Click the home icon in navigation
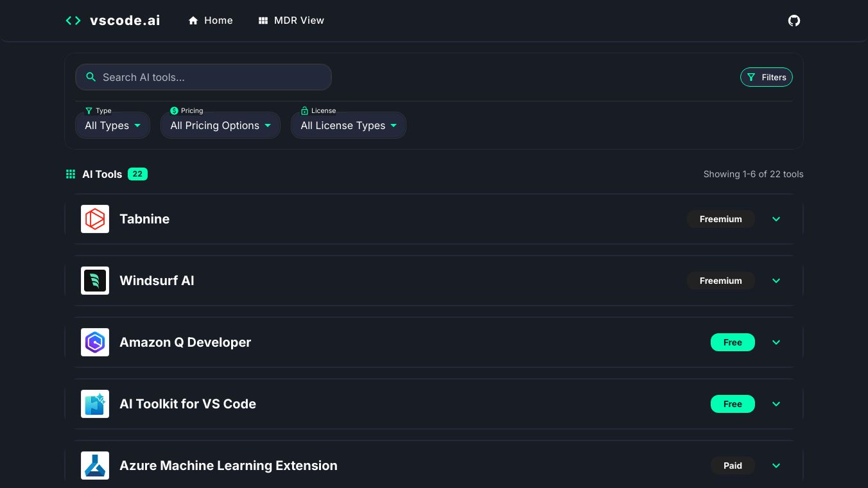This screenshot has width=868, height=488. coord(193,21)
